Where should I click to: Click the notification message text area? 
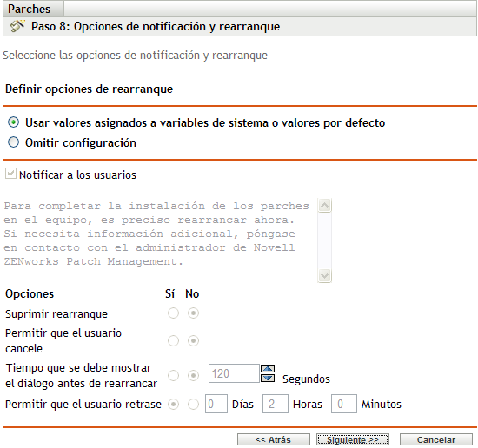[160, 240]
